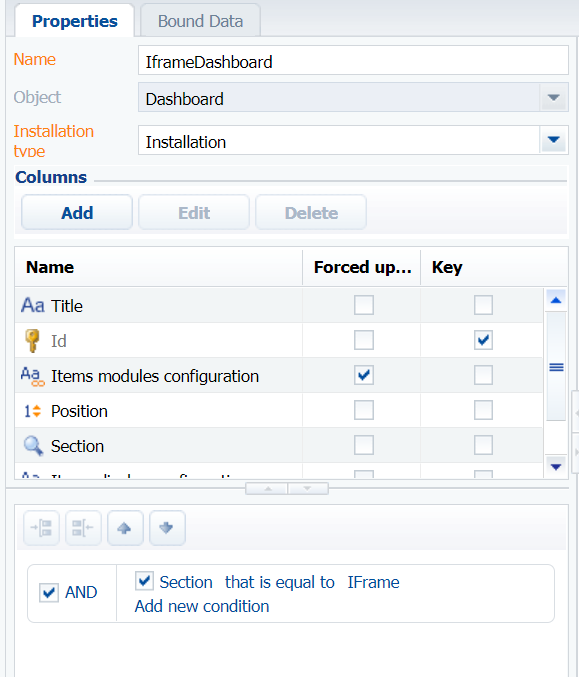
Task: Click the magnifier lookup icon beside Section
Action: 33,446
